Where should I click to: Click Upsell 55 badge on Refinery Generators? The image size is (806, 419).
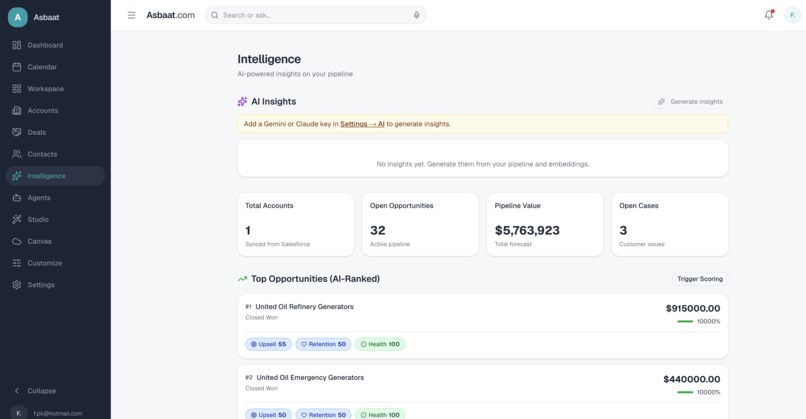pyautogui.click(x=268, y=344)
